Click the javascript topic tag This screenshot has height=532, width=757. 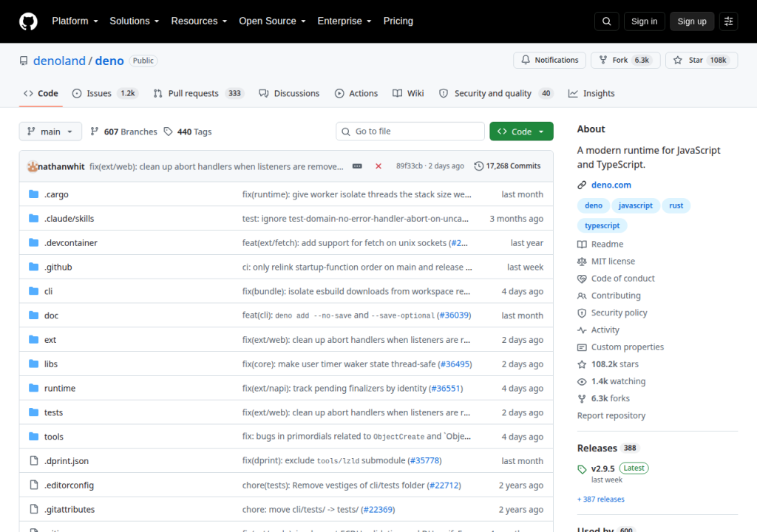pyautogui.click(x=635, y=205)
